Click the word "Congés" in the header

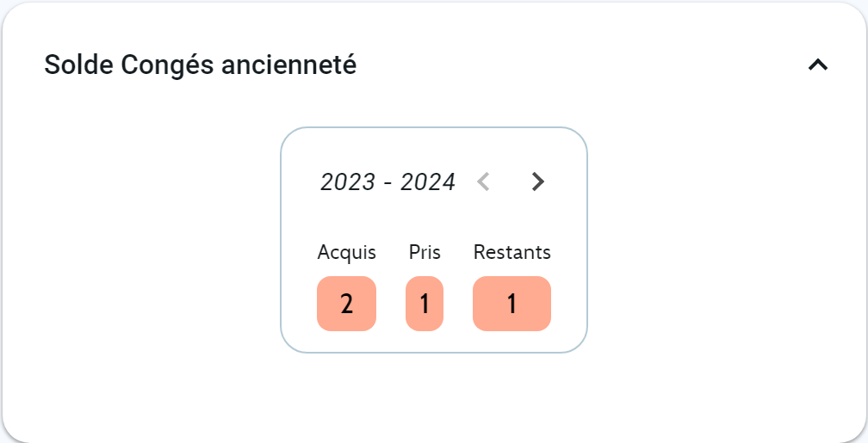point(168,65)
